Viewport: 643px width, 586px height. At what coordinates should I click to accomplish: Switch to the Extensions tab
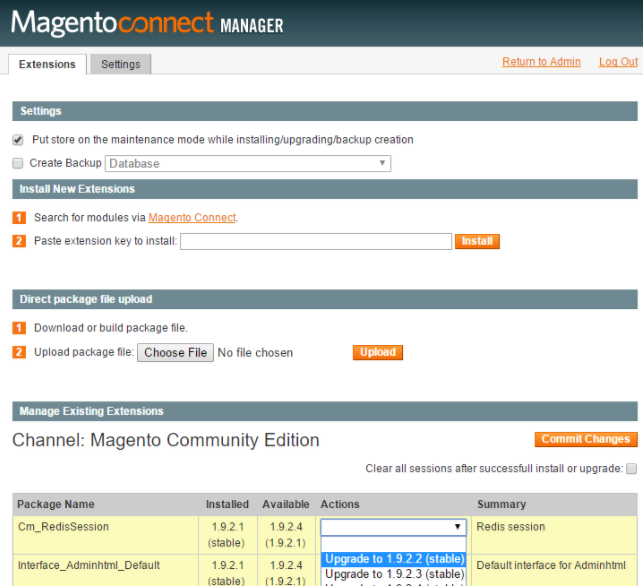pos(47,64)
